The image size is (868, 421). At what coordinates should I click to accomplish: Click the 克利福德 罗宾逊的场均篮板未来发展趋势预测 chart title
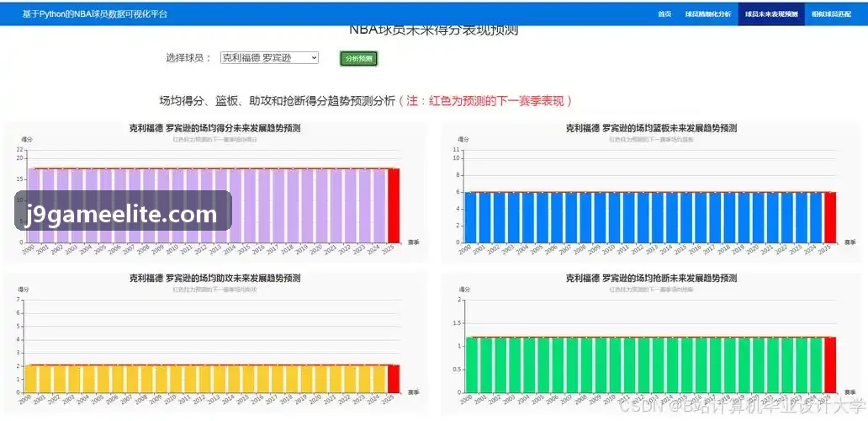651,129
